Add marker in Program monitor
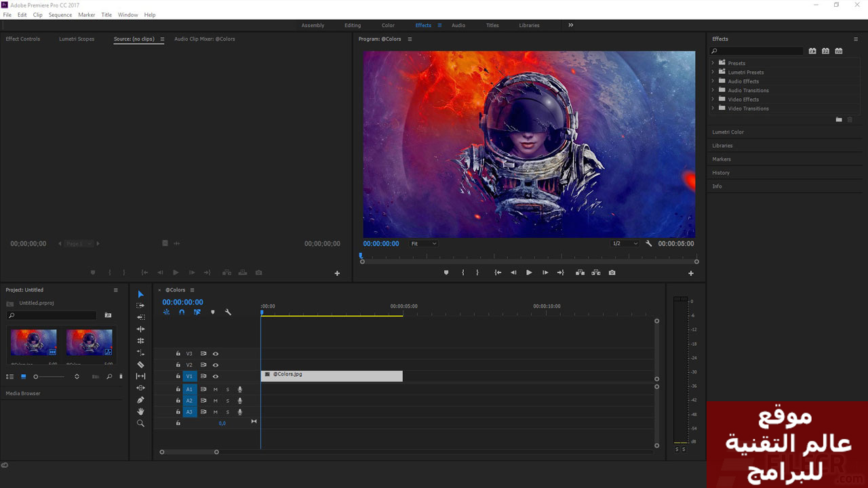The width and height of the screenshot is (868, 488). pos(446,272)
